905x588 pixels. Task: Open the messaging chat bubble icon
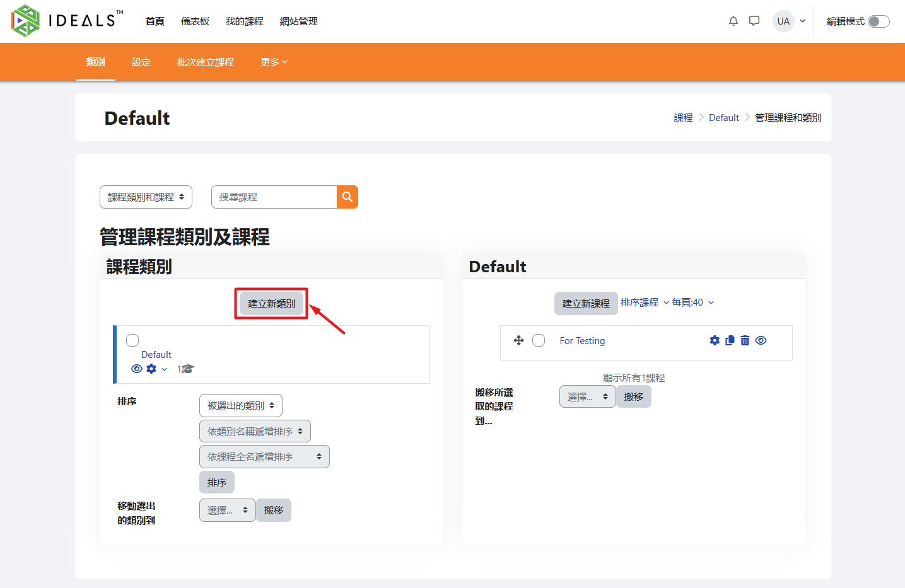(x=754, y=21)
